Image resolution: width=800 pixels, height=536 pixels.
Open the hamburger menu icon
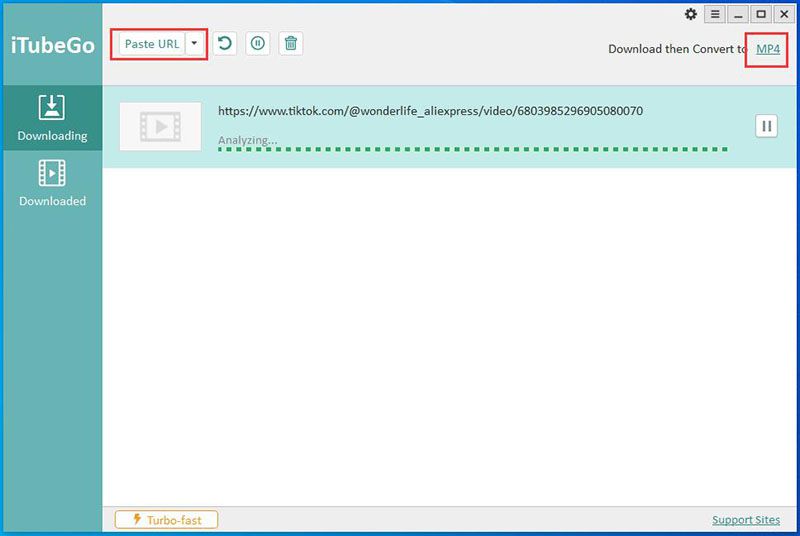pyautogui.click(x=715, y=14)
